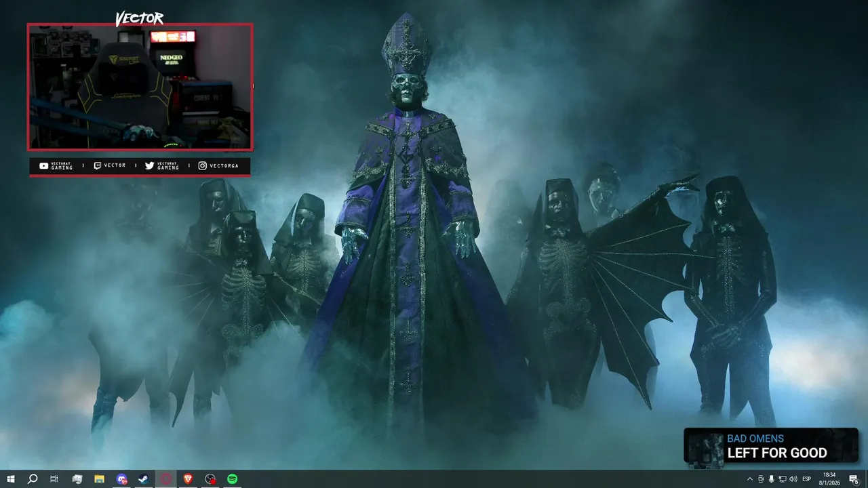Click the microphone tray icon
The image size is (868, 488).
click(772, 479)
